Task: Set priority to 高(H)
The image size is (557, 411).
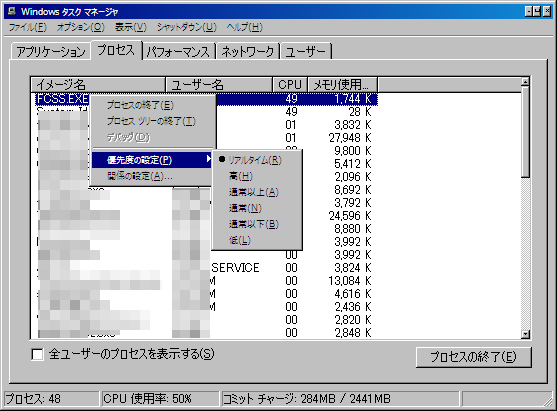Action: pyautogui.click(x=241, y=176)
